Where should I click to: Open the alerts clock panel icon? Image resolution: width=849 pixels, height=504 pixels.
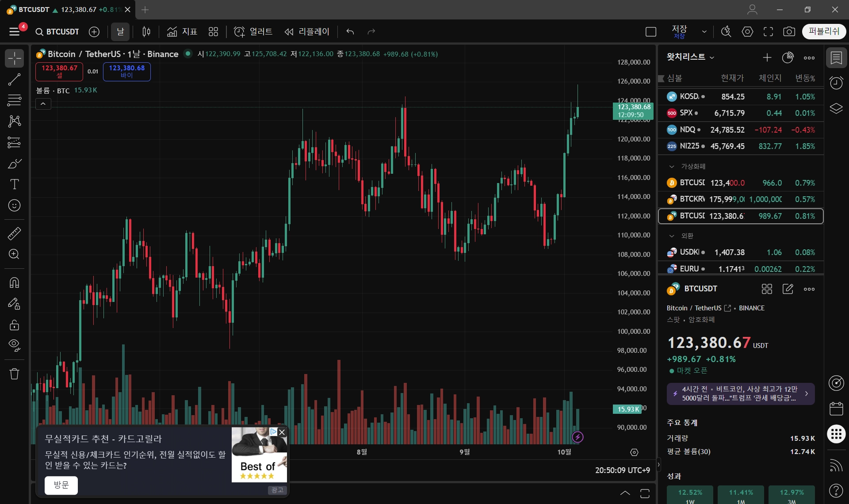tap(836, 83)
